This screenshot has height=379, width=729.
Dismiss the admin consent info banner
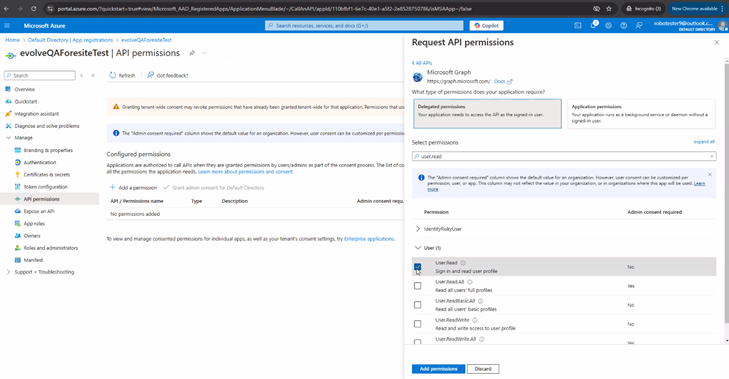click(710, 175)
